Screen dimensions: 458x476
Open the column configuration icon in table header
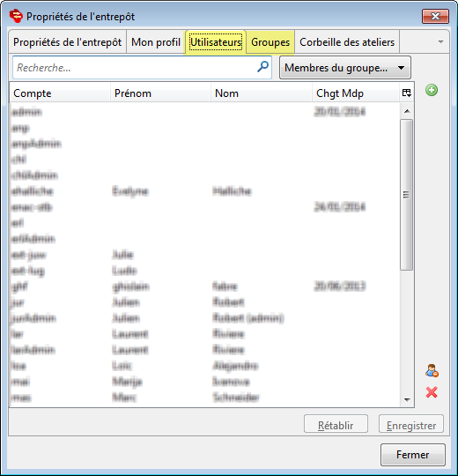[x=406, y=93]
